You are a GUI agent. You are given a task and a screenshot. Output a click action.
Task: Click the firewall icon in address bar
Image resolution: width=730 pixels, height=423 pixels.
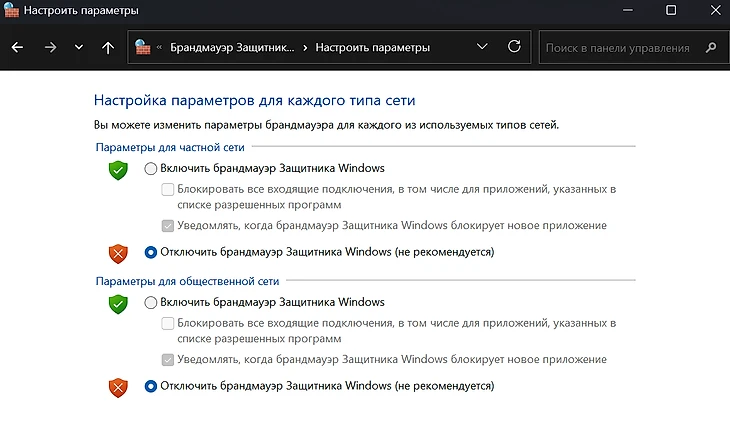click(143, 47)
